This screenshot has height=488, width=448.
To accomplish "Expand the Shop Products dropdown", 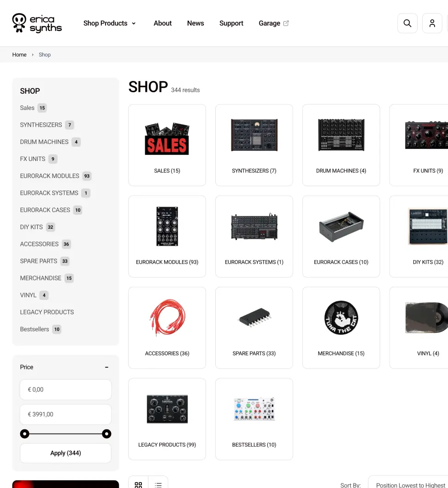I will [x=109, y=24].
